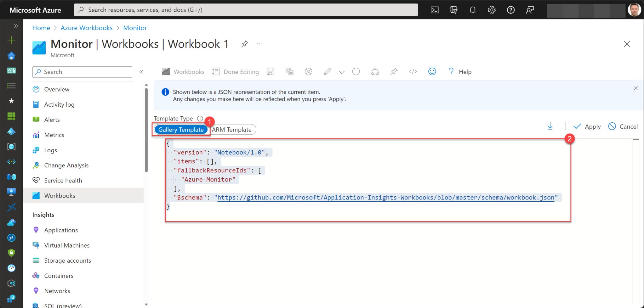Send feedback via the smiley icon
The height and width of the screenshot is (308, 644).
[x=432, y=72]
